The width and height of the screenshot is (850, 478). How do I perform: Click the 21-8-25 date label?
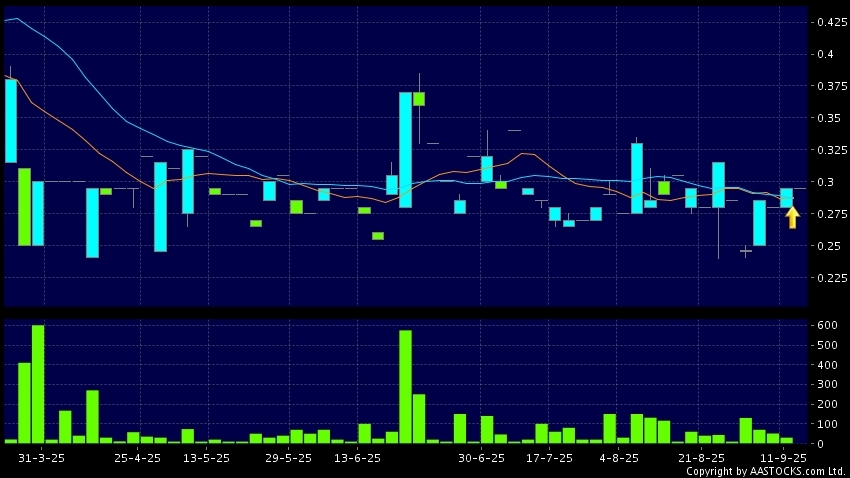coord(701,458)
